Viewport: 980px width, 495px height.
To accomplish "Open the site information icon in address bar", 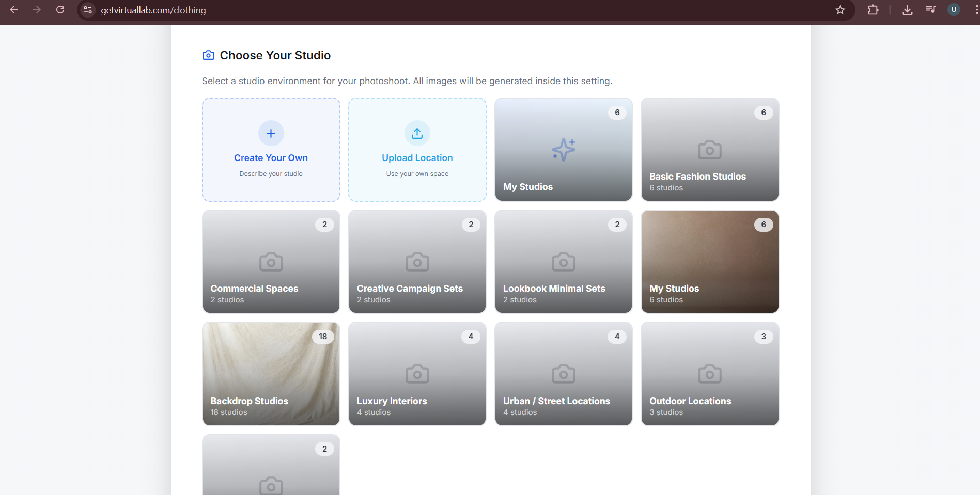I will point(88,10).
